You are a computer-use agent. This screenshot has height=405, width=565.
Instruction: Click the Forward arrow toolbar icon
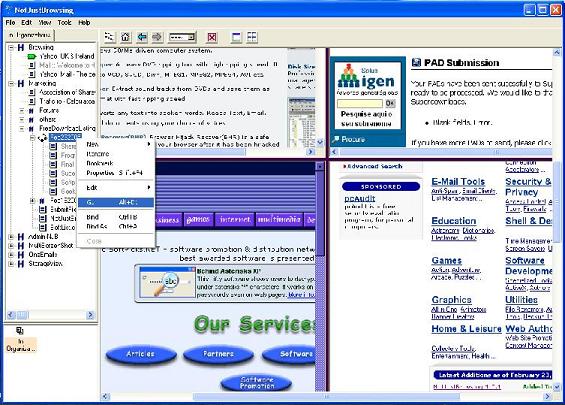[157, 37]
